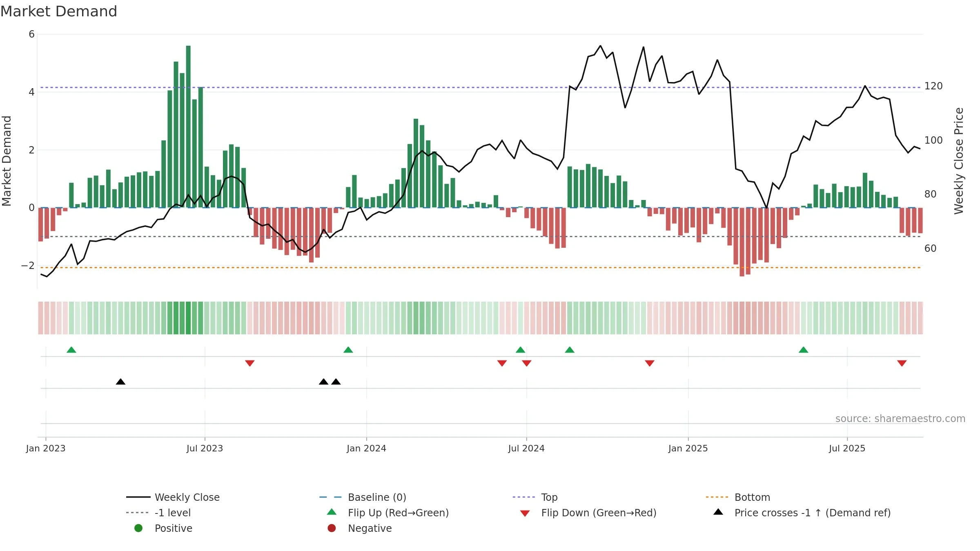Click the Flip Down (Green→Red) legend label
Viewport: 980px width, 551px height.
[x=599, y=513]
